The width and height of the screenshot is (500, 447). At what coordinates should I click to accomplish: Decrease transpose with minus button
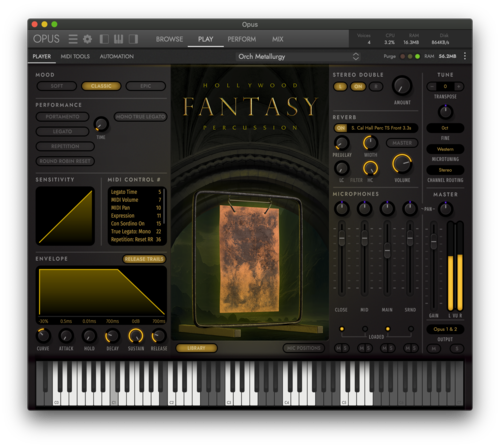[432, 86]
